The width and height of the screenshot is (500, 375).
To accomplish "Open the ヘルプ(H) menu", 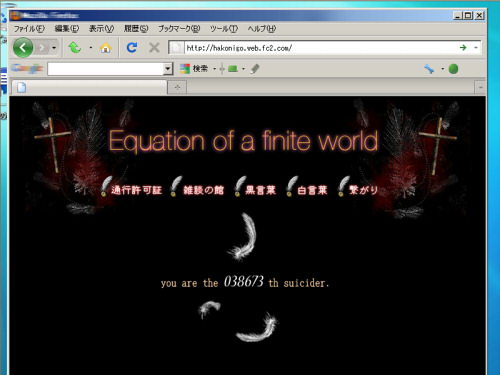I will tap(262, 29).
